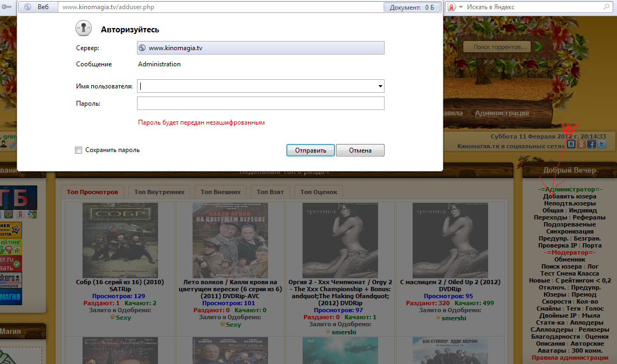
Task: Open Правила администрации link
Action: [x=570, y=358]
